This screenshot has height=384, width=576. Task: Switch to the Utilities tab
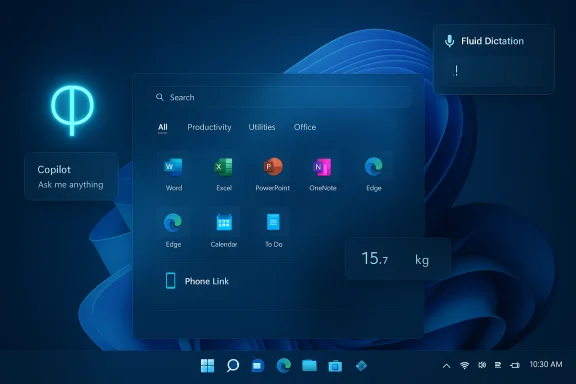click(262, 127)
